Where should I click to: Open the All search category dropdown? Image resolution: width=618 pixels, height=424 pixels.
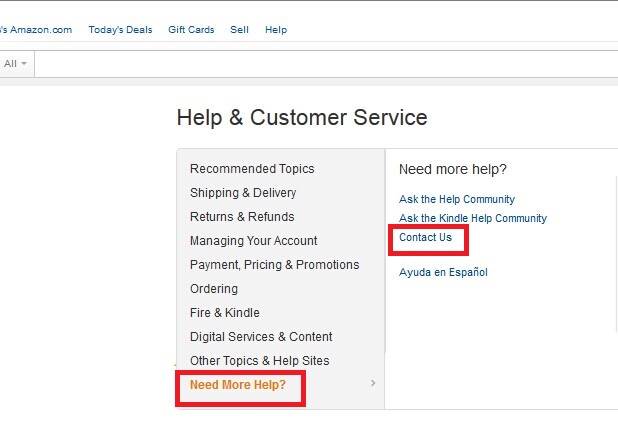pyautogui.click(x=16, y=63)
